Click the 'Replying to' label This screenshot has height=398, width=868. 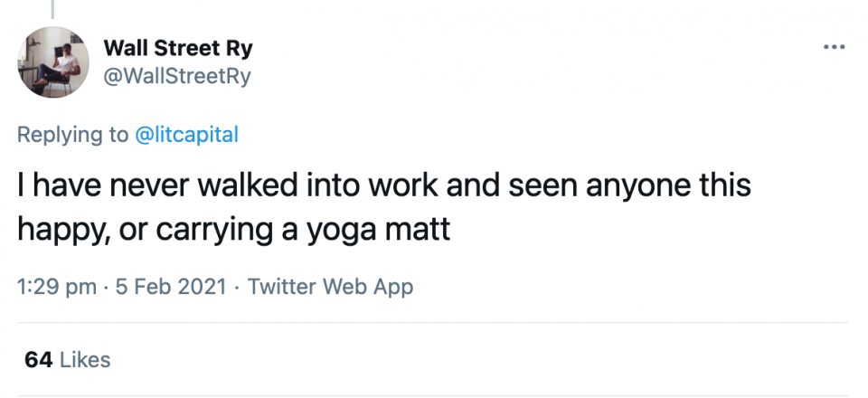[x=72, y=135]
